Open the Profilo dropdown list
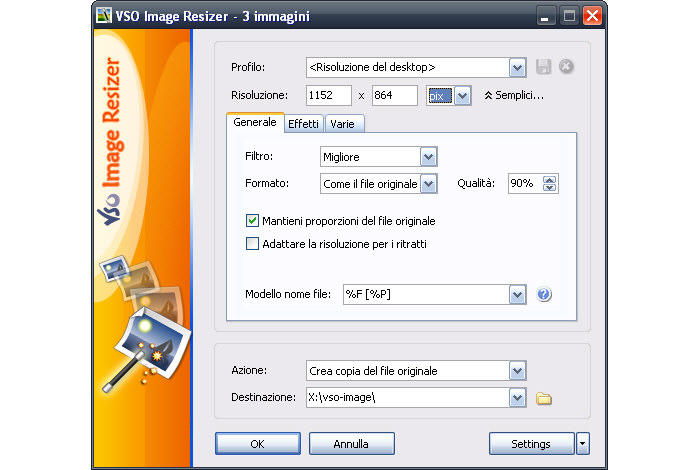700x470 pixels. coord(517,68)
